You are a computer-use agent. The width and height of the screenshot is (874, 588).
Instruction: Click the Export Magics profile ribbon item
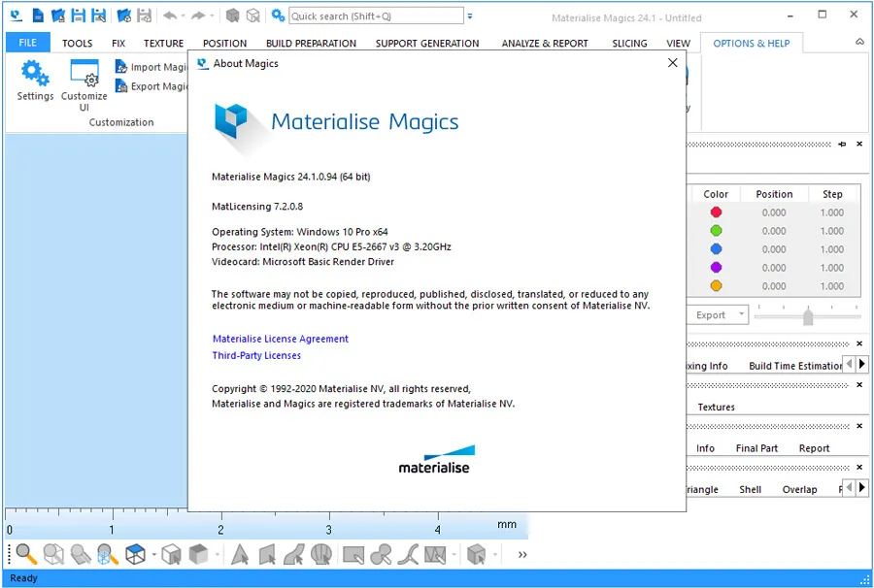pos(151,86)
